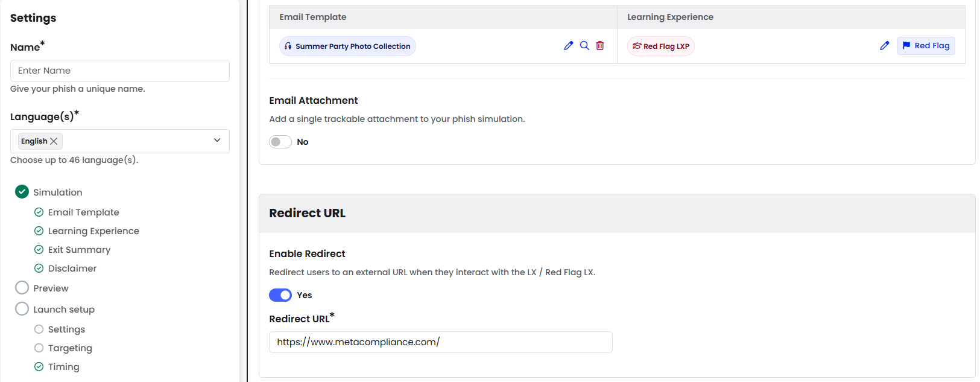Go to Learning Experience sub-step
Image resolution: width=980 pixels, height=382 pixels.
pos(93,231)
